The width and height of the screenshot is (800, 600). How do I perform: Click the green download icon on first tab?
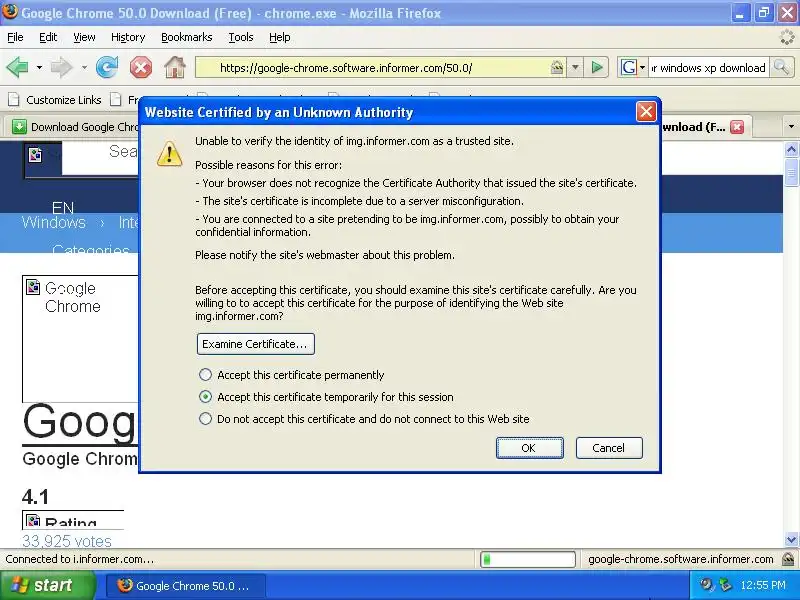19,127
